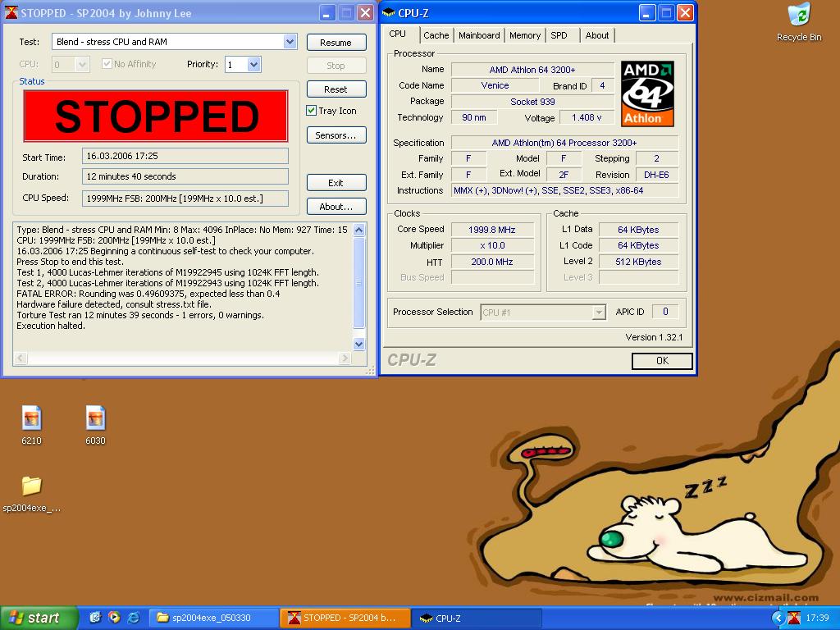Open the Processor Selection dropdown

(599, 313)
